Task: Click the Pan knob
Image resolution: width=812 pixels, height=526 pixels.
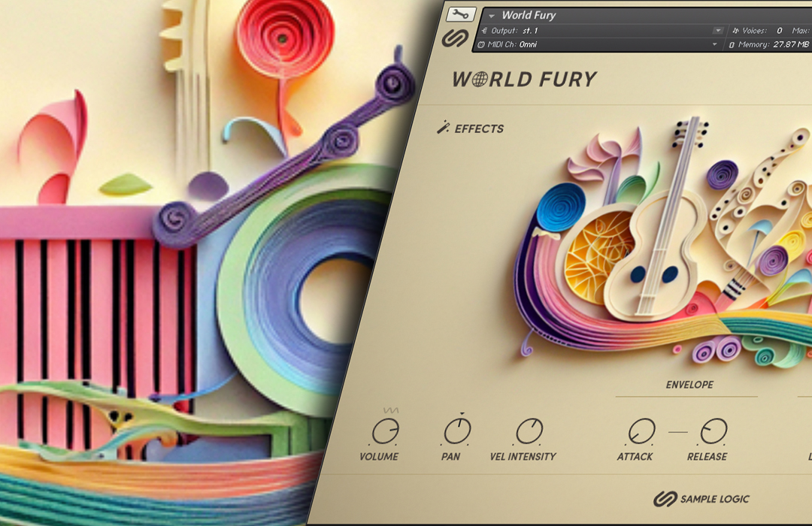Action: pos(457,431)
